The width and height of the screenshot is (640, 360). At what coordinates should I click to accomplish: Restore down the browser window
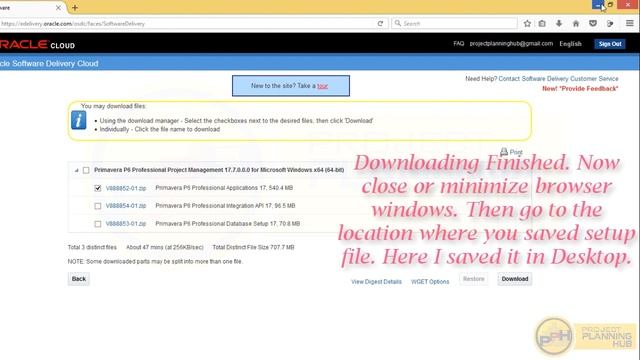pos(611,5)
